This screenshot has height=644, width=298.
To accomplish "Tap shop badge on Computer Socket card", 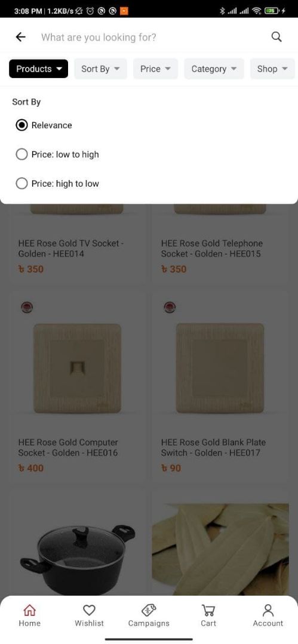I will [x=27, y=307].
